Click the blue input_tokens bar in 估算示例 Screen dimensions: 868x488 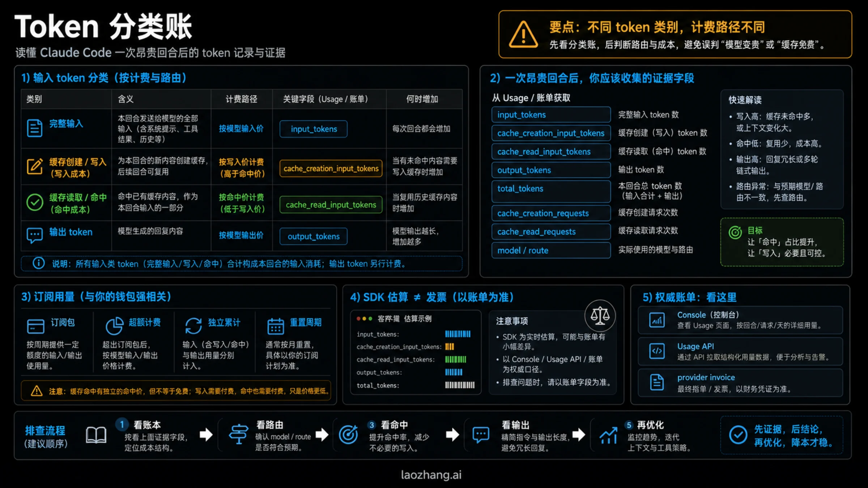(x=458, y=334)
